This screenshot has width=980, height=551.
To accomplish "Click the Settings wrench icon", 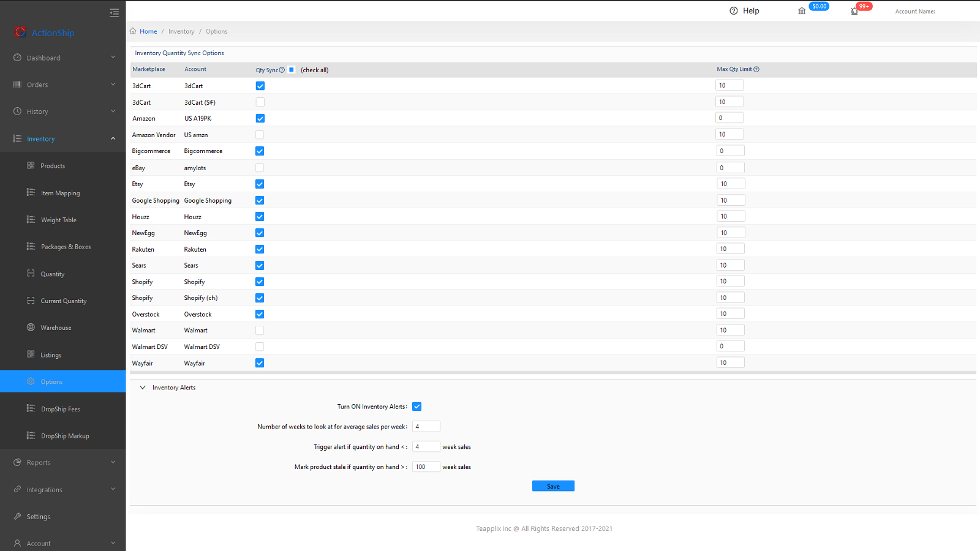I will (17, 516).
